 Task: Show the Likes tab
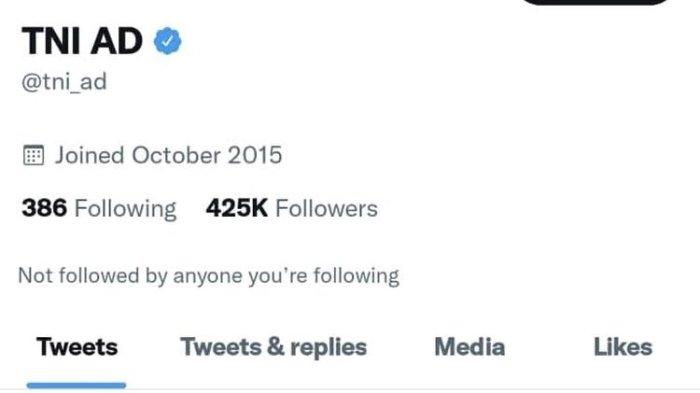[623, 347]
